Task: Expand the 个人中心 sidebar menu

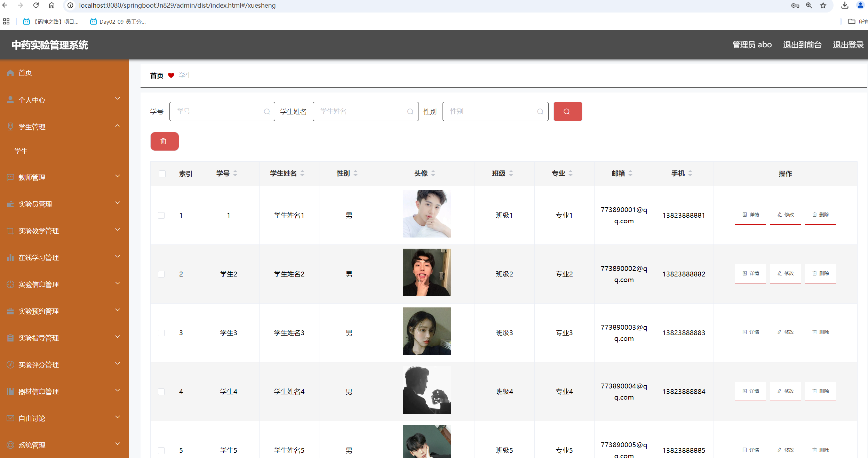Action: tap(64, 100)
